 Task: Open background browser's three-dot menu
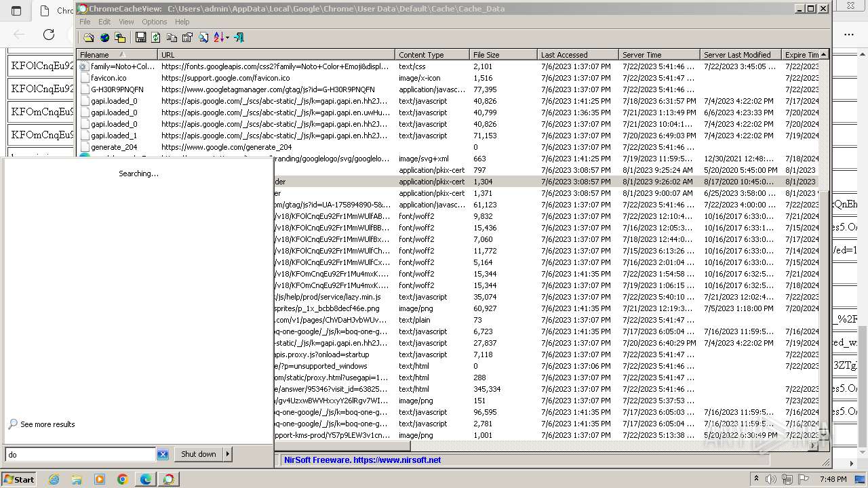click(849, 34)
